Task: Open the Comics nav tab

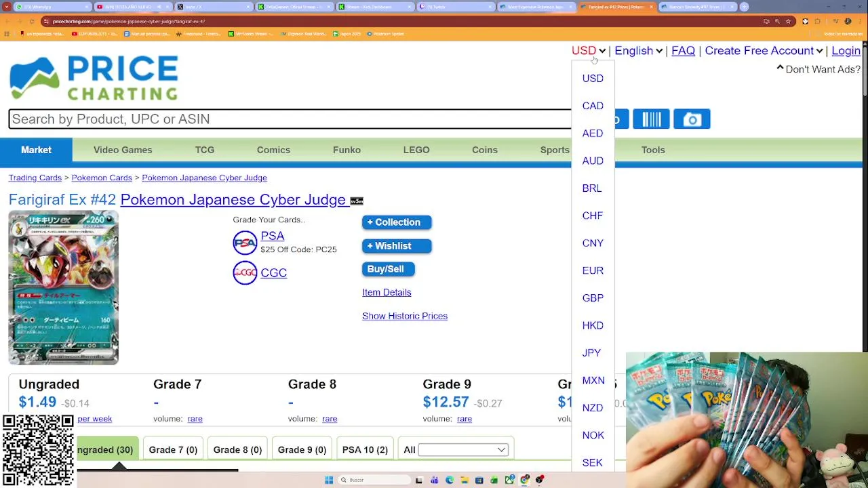Action: point(273,150)
